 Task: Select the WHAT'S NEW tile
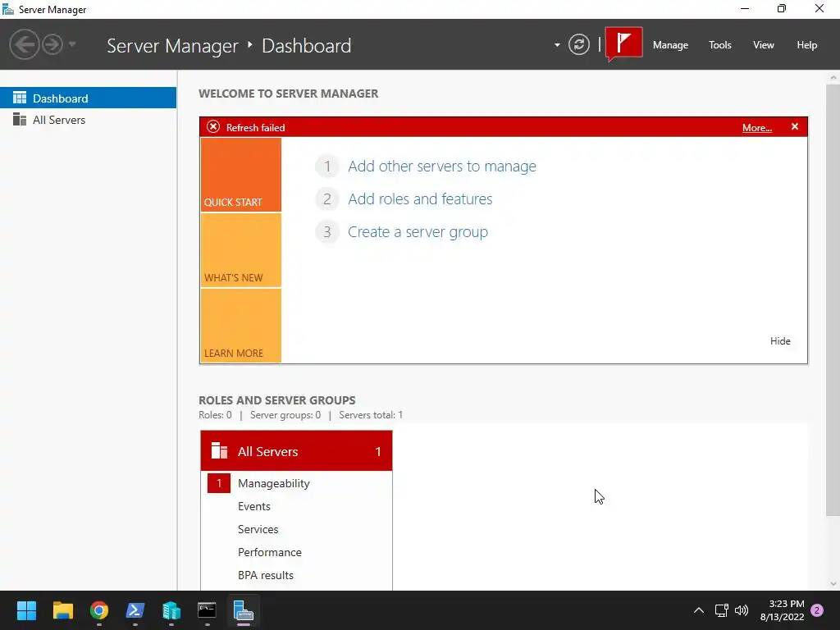click(x=240, y=250)
